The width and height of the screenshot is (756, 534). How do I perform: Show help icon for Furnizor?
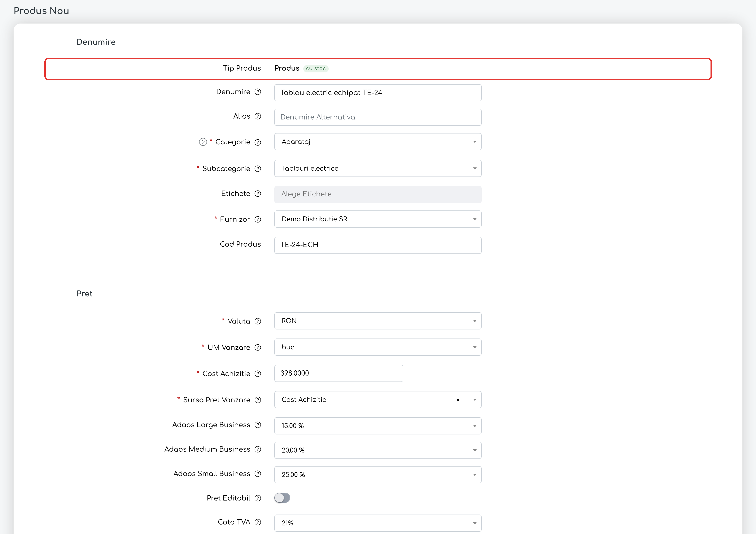258,219
